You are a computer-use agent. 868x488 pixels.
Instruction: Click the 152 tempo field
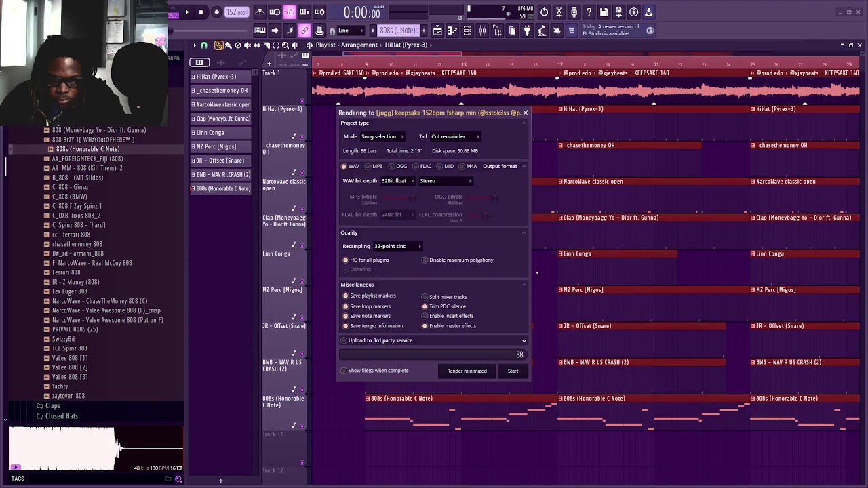click(236, 12)
